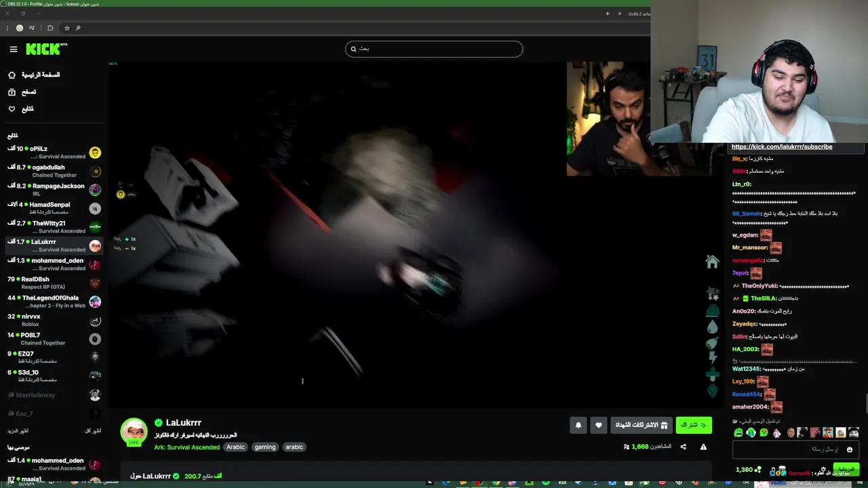
Task: Open ogabdullah channel in following list
Action: click(x=54, y=171)
